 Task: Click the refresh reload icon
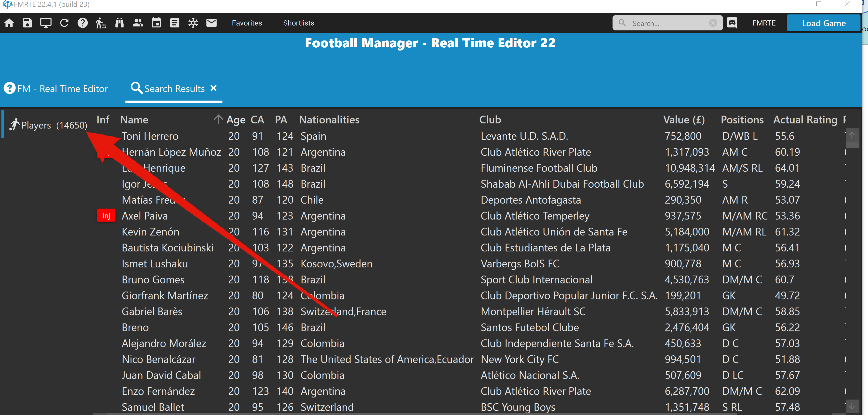[64, 23]
